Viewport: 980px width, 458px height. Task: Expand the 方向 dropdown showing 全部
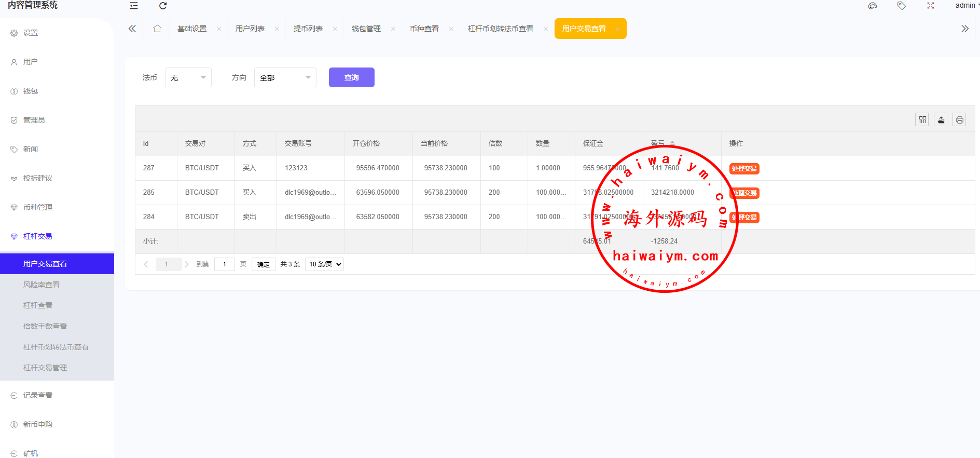285,77
